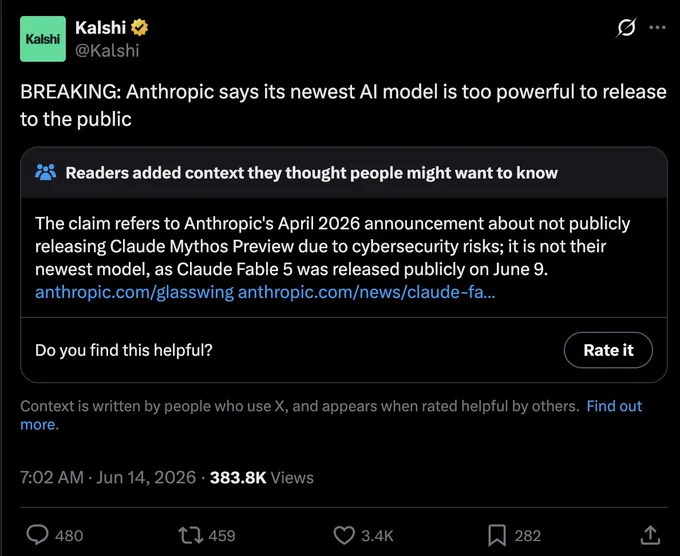Click the Readers added context header
The width and height of the screenshot is (680, 556).
click(x=311, y=173)
